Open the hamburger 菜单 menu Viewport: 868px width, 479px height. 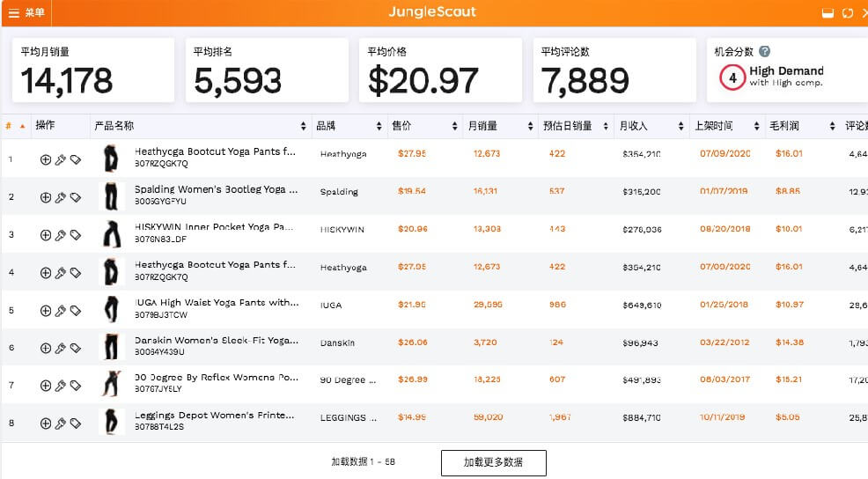(26, 12)
